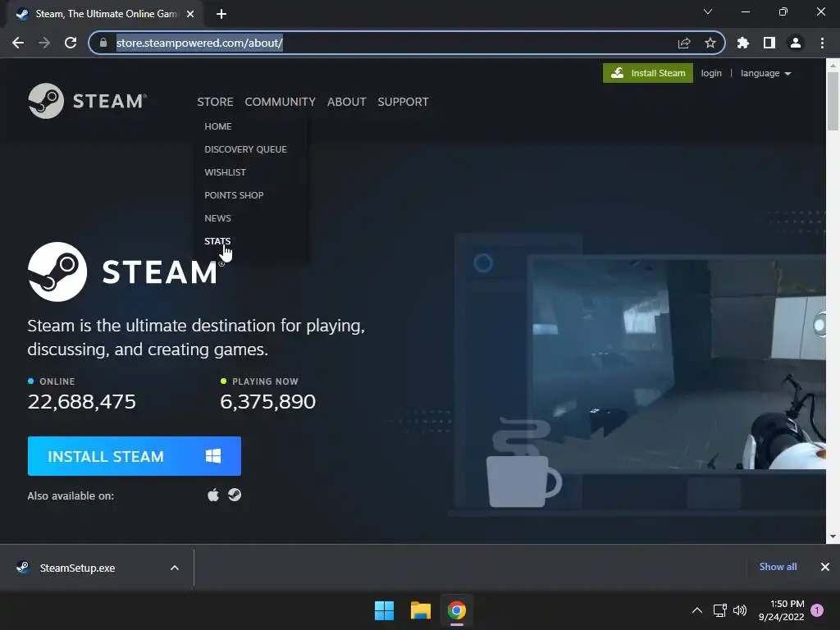This screenshot has width=840, height=630.
Task: Expand SteamSetup.exe download options chevron
Action: click(x=175, y=568)
